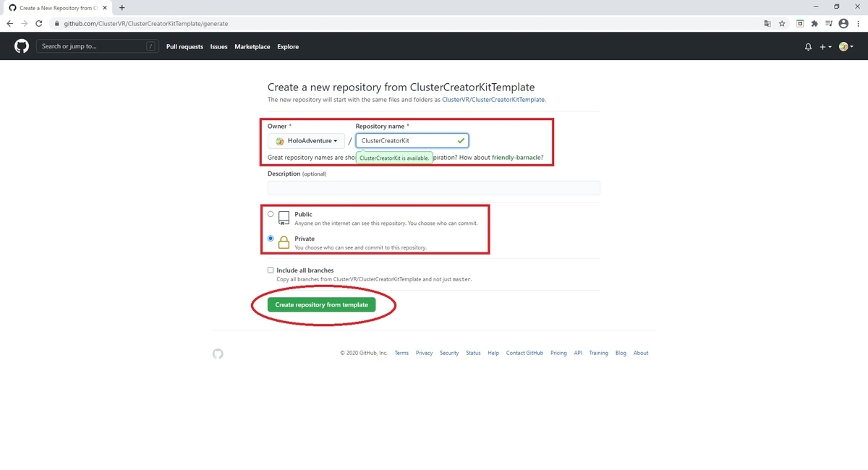Open Marketplace in the header
The image size is (868, 470).
pos(252,47)
